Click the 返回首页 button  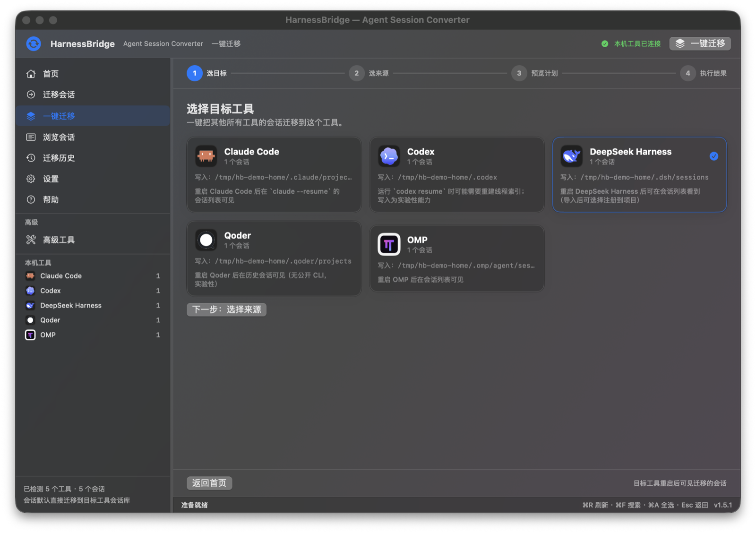209,483
